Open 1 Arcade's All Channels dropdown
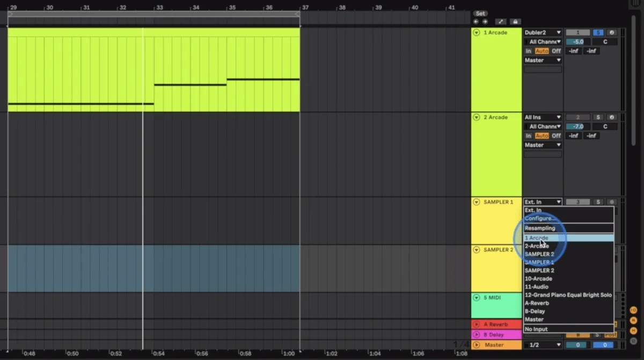The image size is (644, 360). tap(543, 42)
